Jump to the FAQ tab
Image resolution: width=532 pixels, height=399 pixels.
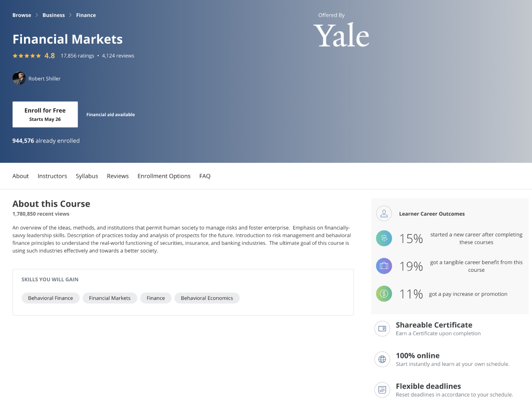tap(205, 176)
